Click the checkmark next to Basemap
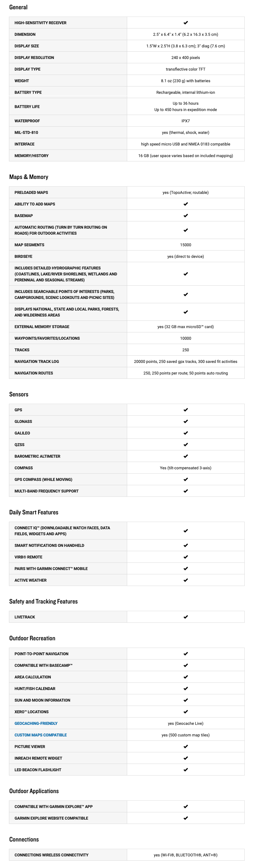Screen dimensions: 253x868 (x=185, y=216)
